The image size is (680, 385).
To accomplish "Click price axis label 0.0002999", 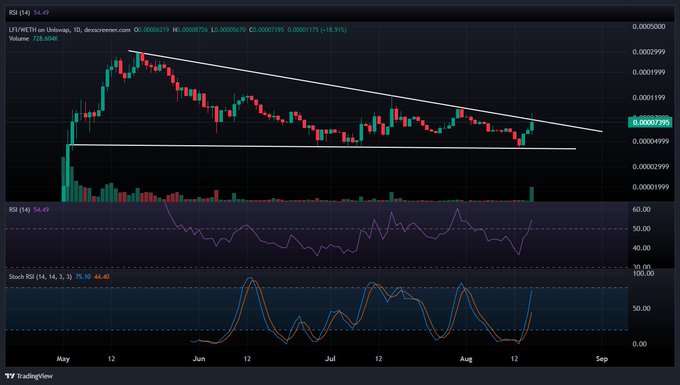I will pyautogui.click(x=648, y=52).
